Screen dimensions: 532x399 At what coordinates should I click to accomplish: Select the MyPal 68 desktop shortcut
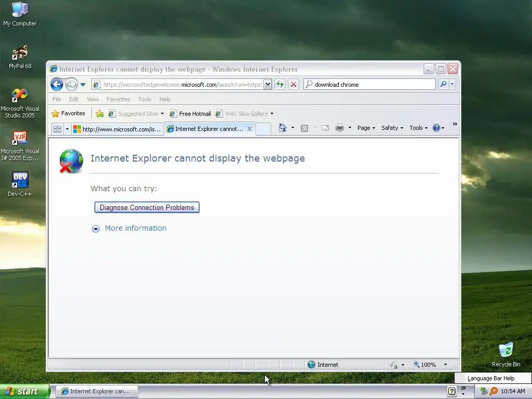tap(20, 57)
